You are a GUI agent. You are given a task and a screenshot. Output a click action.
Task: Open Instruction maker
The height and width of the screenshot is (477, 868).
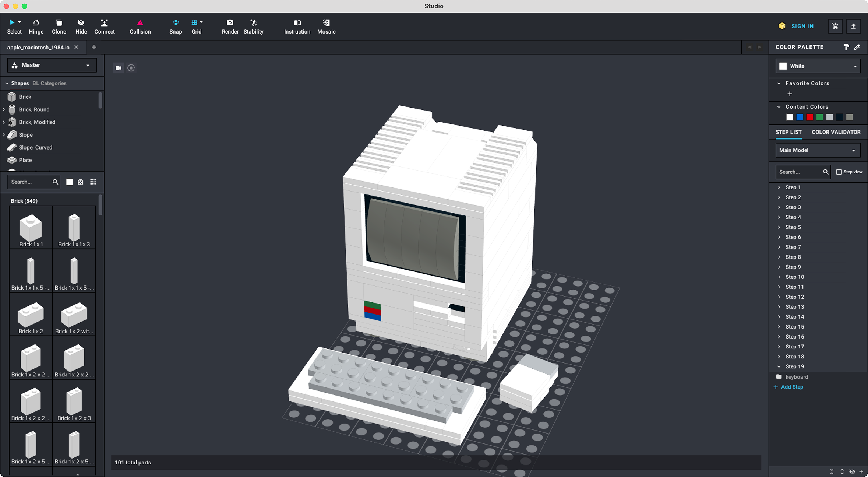297,27
